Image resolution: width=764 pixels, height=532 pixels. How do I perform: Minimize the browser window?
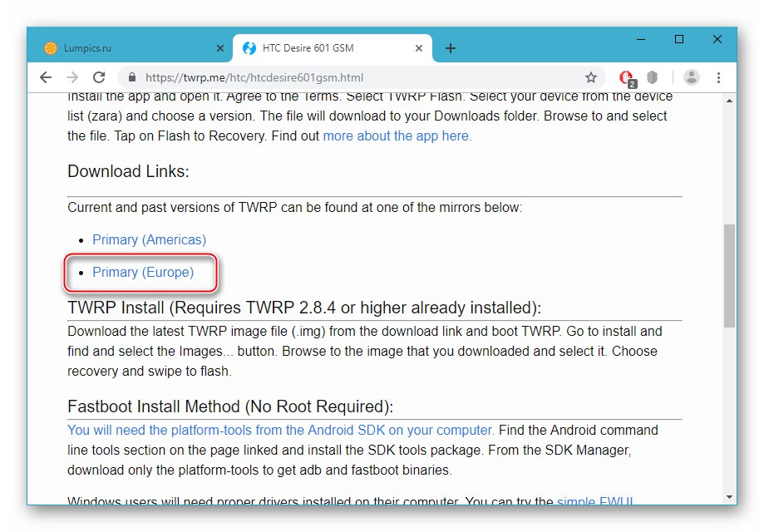click(641, 39)
